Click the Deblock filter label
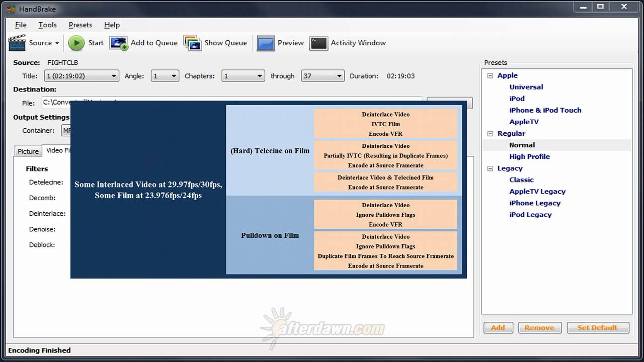Screen dimensions: 644x362 pos(42,245)
